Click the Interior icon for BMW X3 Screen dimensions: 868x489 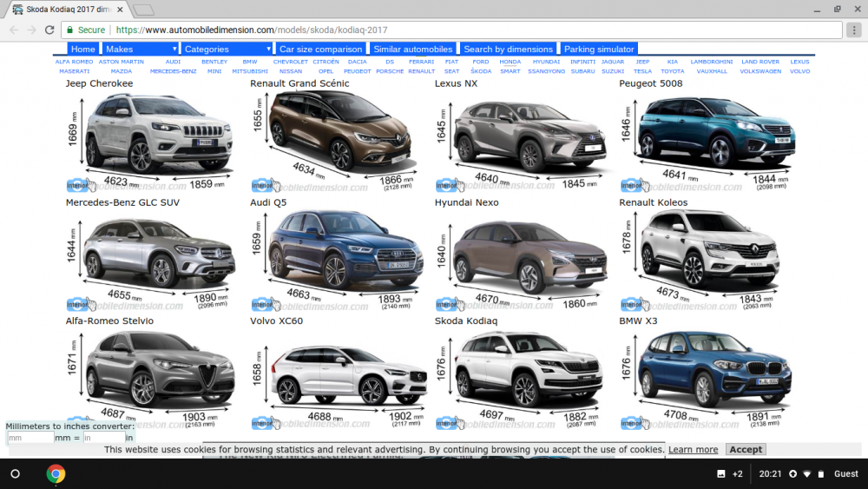point(635,422)
